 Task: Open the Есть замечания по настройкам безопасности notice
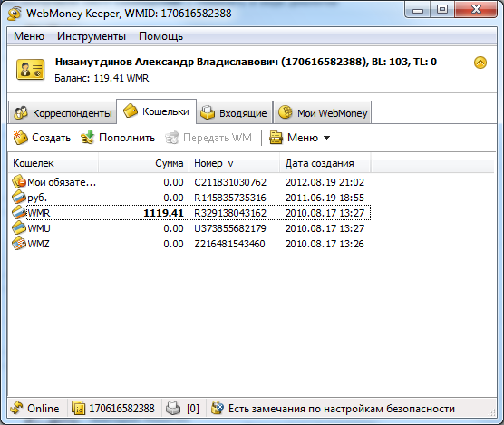click(x=342, y=409)
